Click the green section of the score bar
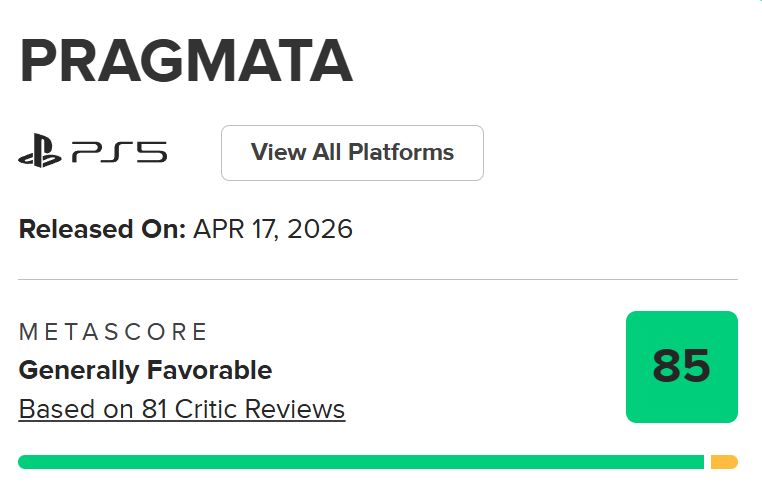Viewport: 762px width, 487px height. click(360, 462)
